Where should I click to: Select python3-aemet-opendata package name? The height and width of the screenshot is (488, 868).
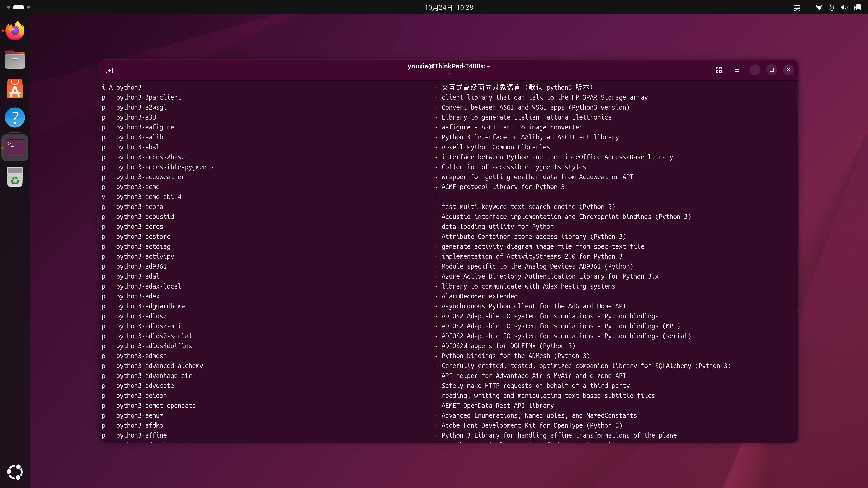point(156,406)
